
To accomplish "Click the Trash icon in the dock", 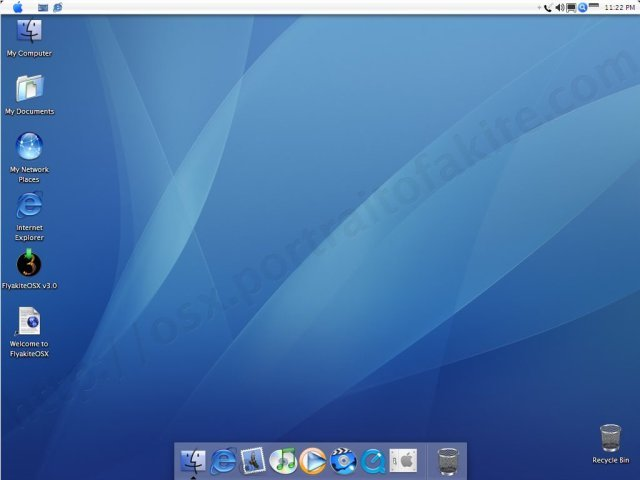I will click(448, 462).
